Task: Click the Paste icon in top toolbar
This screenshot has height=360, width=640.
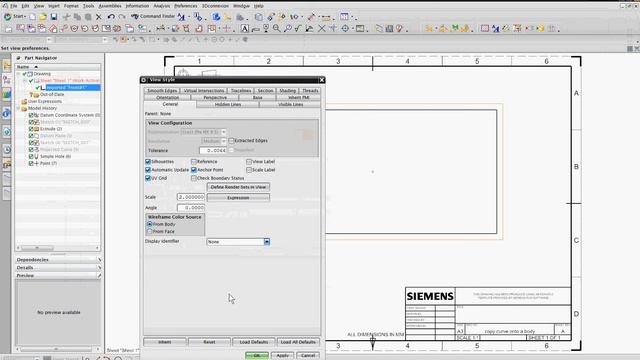Action: point(88,17)
